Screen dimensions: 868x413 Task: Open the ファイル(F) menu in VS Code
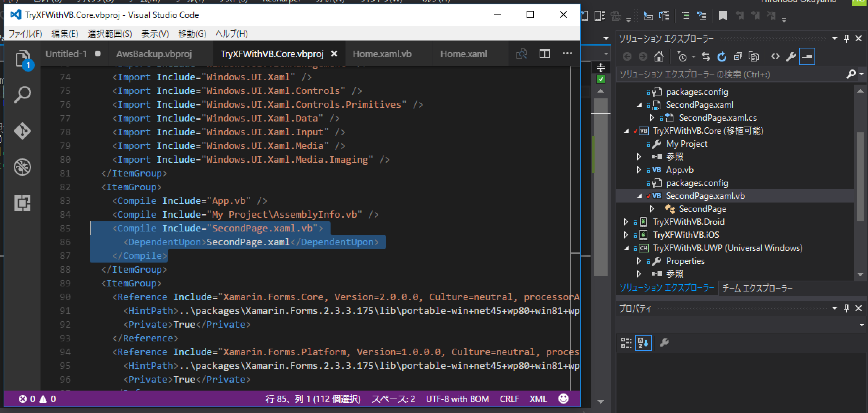[25, 34]
